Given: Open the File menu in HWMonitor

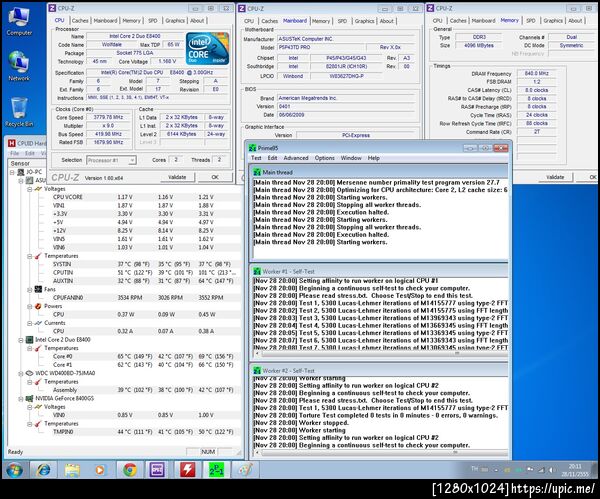Looking at the screenshot, I should (15, 153).
